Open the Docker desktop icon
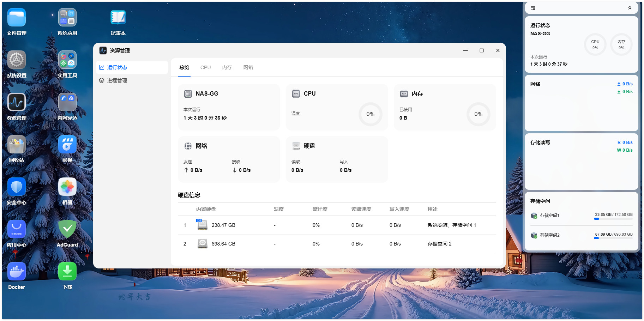Image resolution: width=644 pixels, height=321 pixels. click(17, 272)
